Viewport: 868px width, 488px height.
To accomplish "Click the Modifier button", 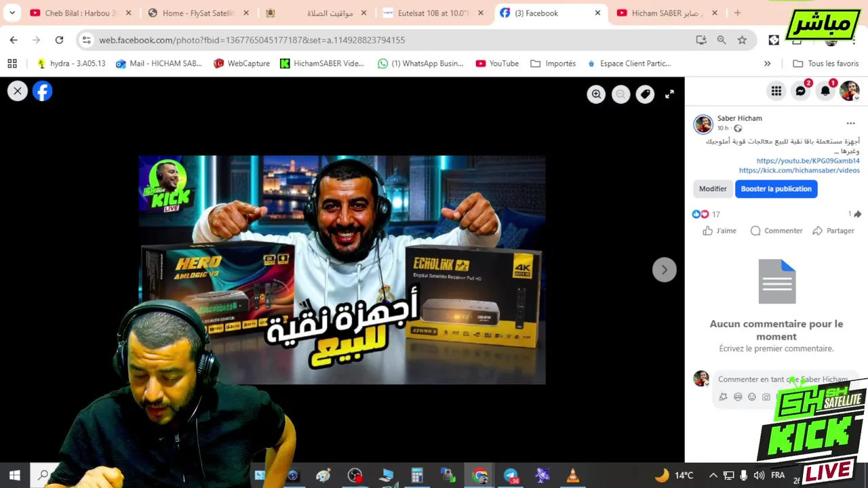I will click(x=713, y=189).
